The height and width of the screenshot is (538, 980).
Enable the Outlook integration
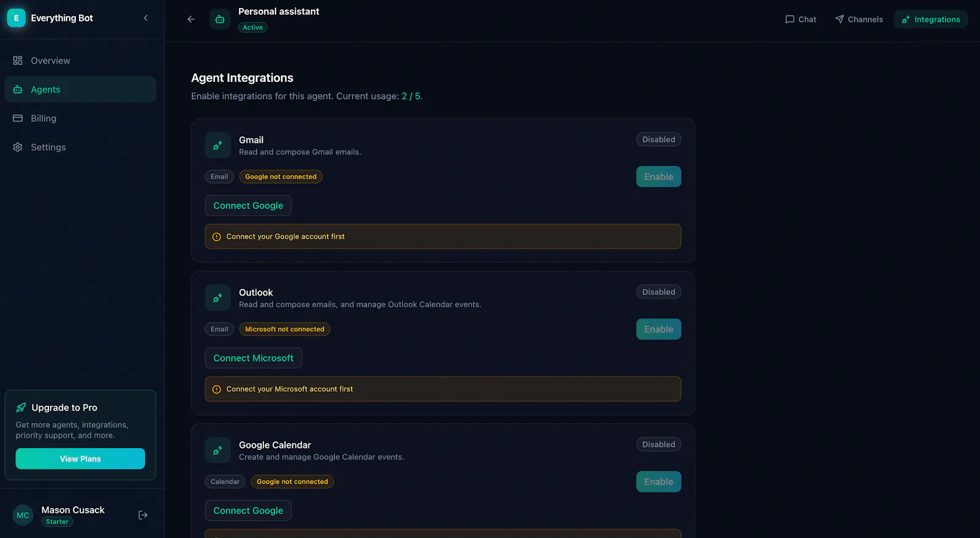point(658,329)
